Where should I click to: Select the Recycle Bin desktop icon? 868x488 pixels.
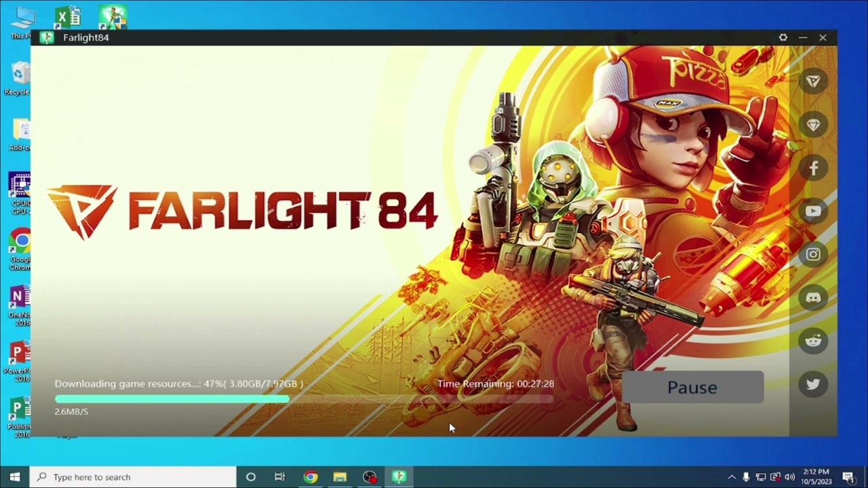(20, 79)
